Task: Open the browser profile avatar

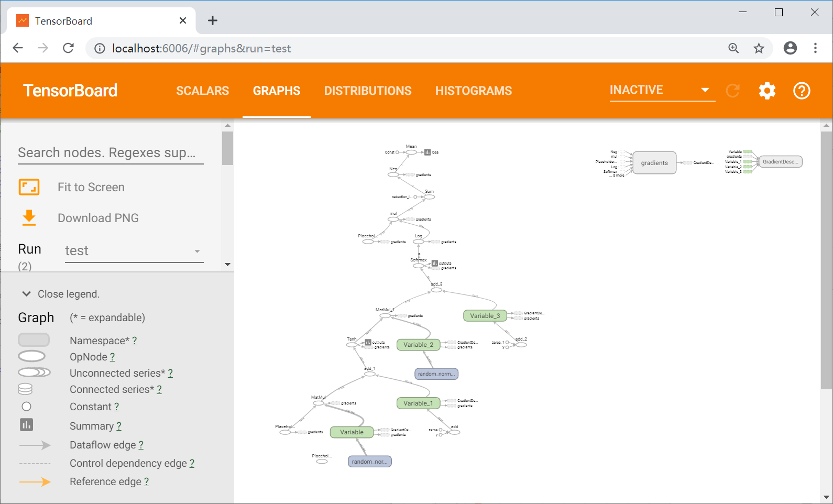Action: (790, 48)
